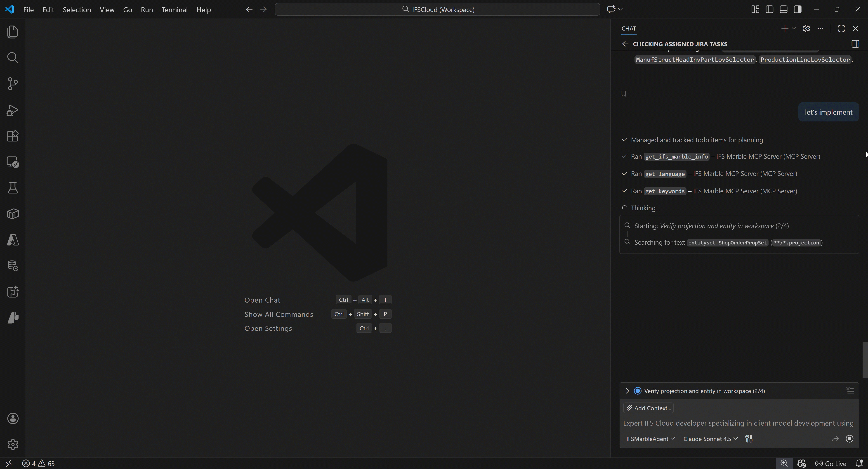This screenshot has width=868, height=469.
Task: Go back to chat sessions list
Action: pos(625,44)
